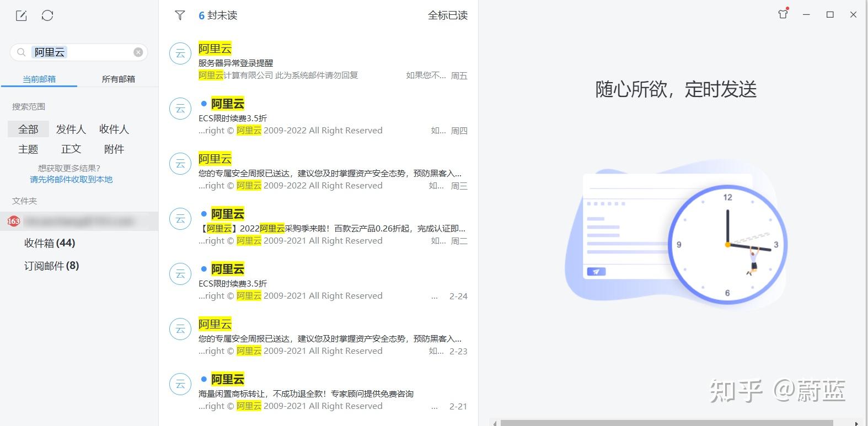Click the 163 account badge icon
868x426 pixels.
(x=13, y=221)
